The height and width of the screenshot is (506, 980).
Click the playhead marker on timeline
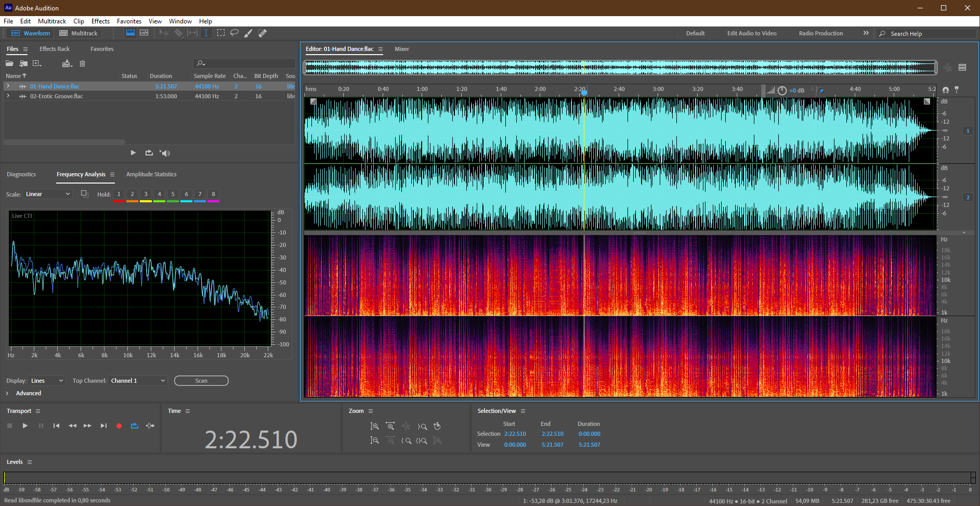(584, 93)
